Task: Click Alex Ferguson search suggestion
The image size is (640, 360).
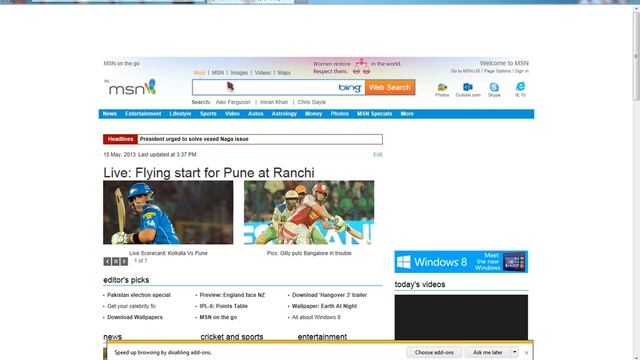Action: (233, 102)
